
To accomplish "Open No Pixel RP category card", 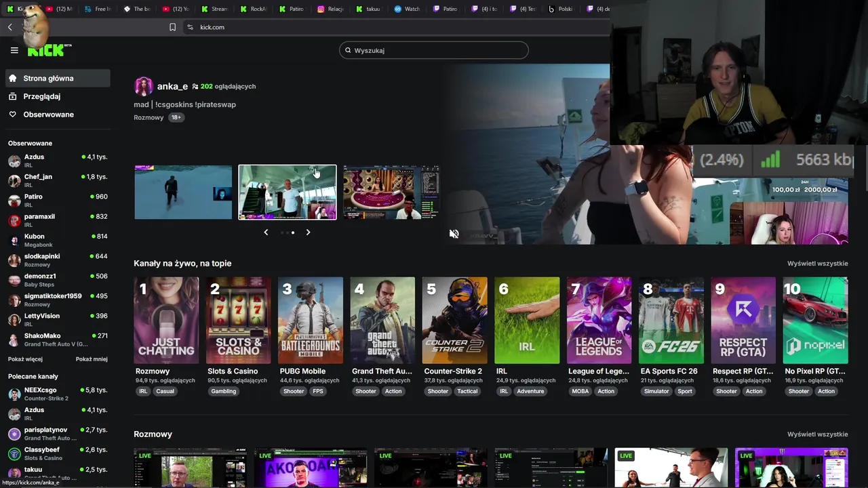I will [x=816, y=320].
